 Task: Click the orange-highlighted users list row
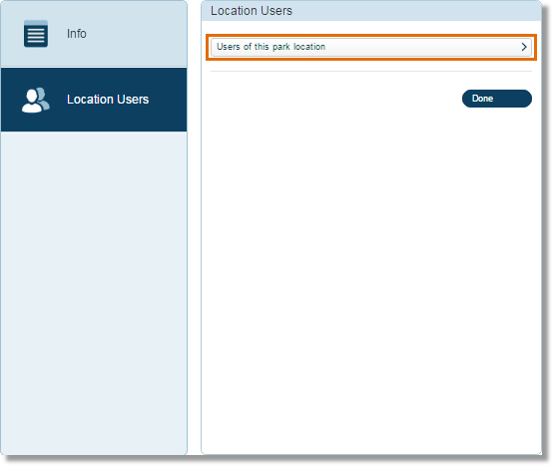click(x=371, y=47)
